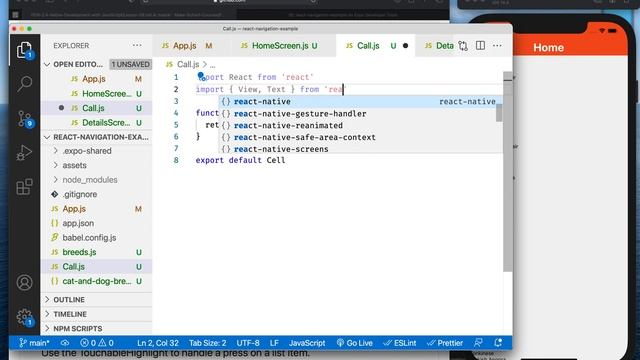Viewport: 640px width, 360px height.
Task: Click Tab Size: 2 indicator
Action: [207, 343]
